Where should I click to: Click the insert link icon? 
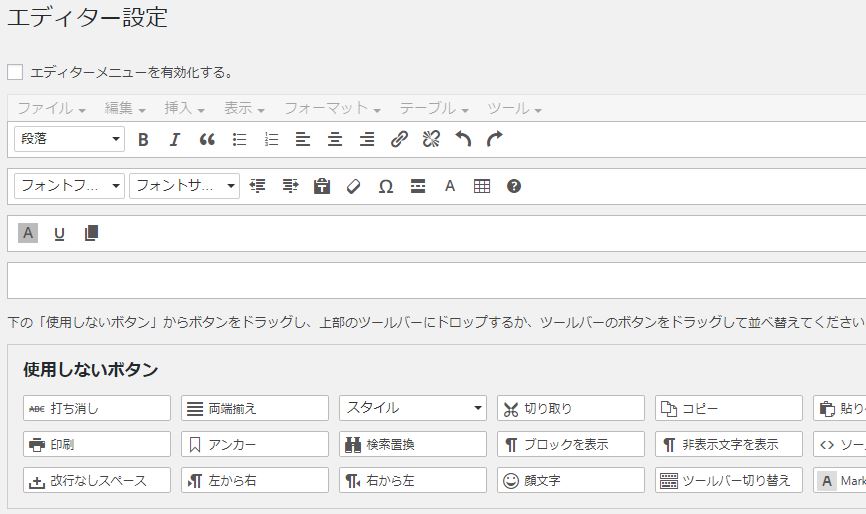(399, 140)
